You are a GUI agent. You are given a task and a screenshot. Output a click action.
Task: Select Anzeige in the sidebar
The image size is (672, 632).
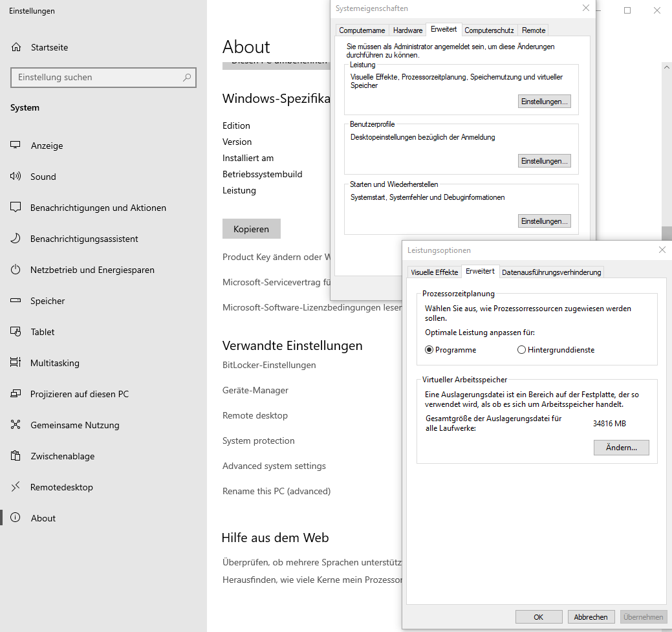pos(103,146)
